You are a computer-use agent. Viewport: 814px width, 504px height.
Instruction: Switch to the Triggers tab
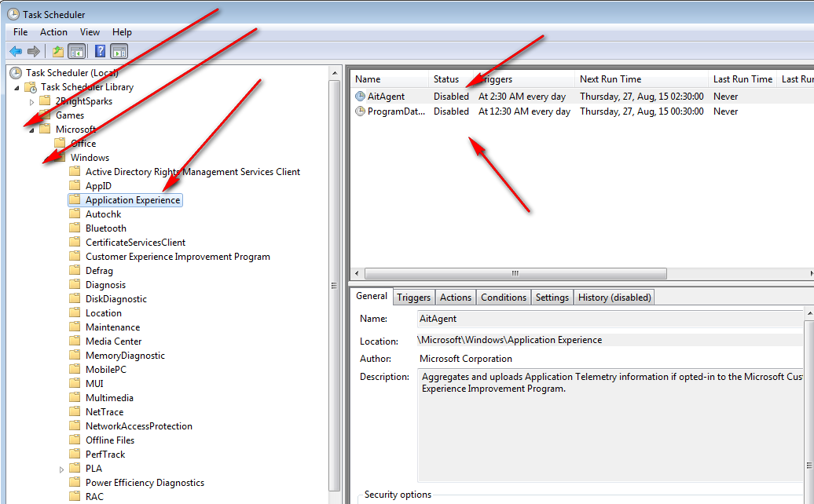414,297
